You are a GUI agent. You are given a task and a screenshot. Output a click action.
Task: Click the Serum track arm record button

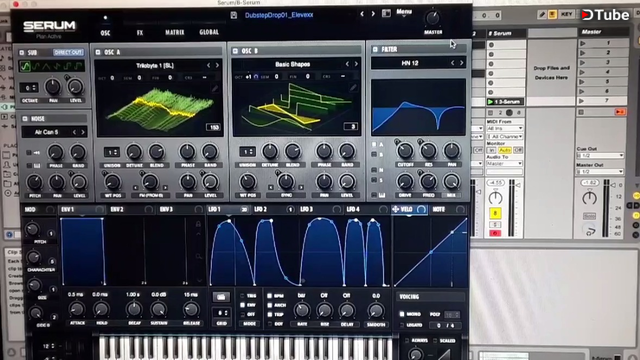(495, 233)
